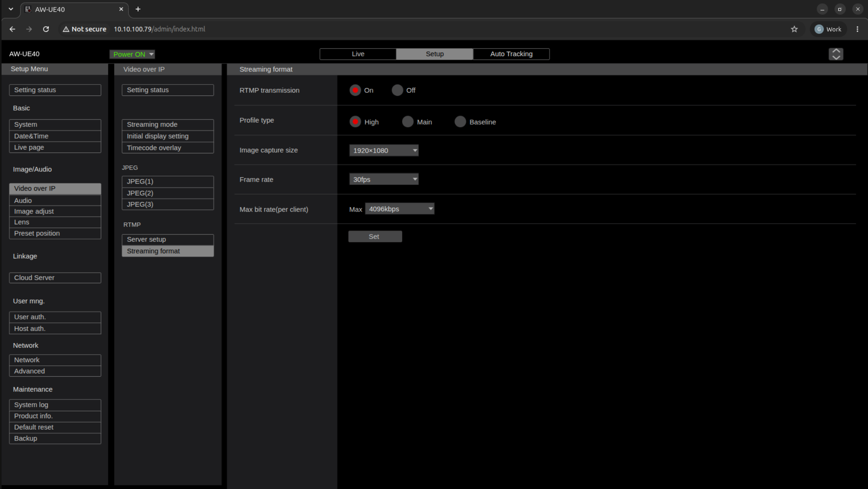868x489 pixels.
Task: Open Preset position settings
Action: pyautogui.click(x=55, y=233)
